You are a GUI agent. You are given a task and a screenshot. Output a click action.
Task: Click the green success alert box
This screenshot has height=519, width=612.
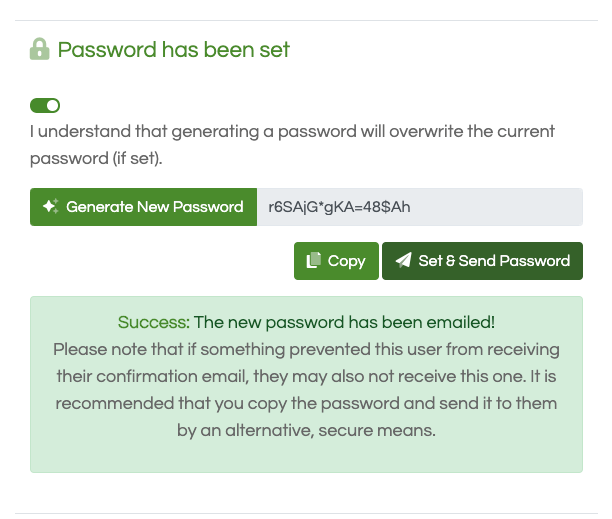(x=306, y=384)
